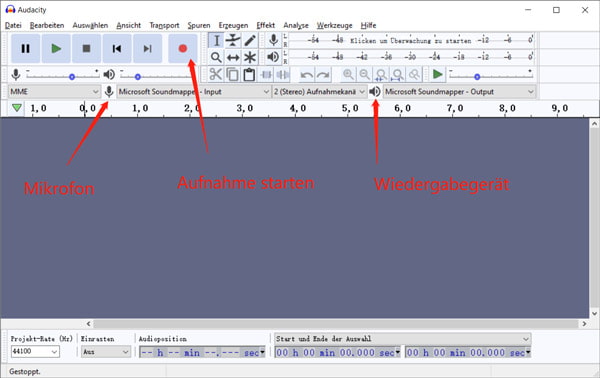
Task: Open the Werkzeuge menu
Action: pyautogui.click(x=334, y=25)
